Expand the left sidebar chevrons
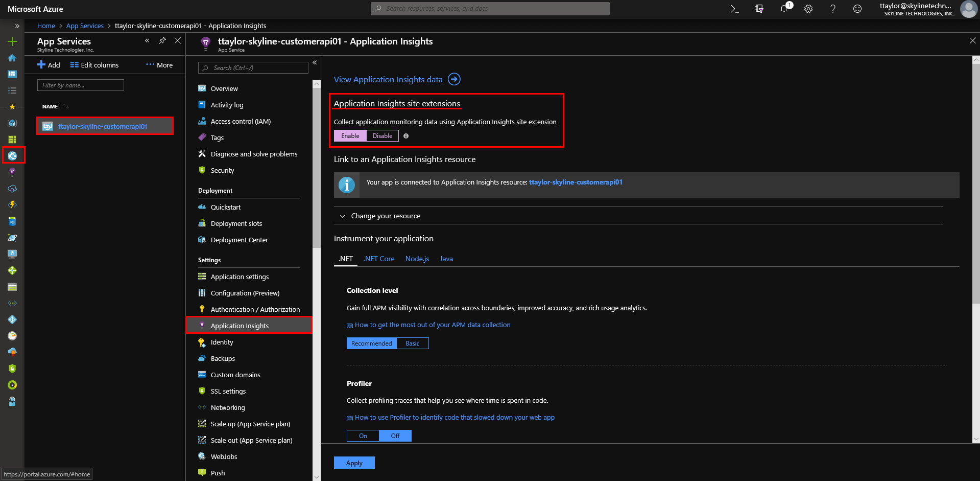Screen dimensions: 980x481 coord(17,26)
